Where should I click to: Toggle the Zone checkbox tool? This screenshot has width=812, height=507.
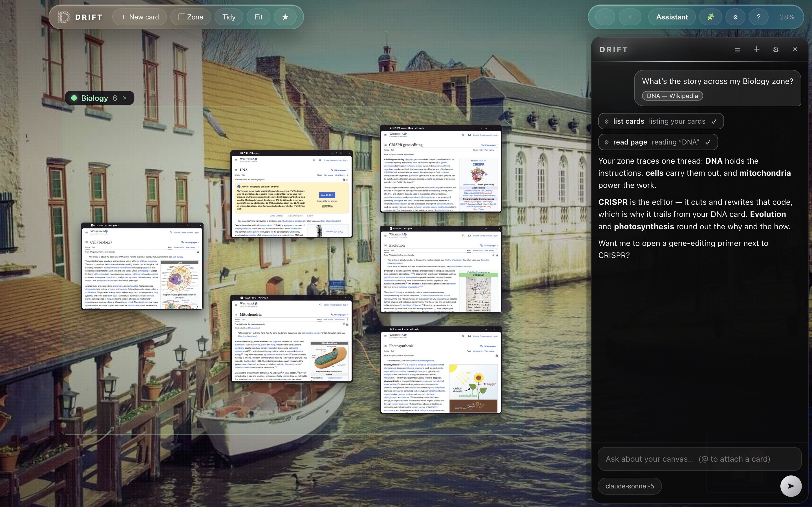pyautogui.click(x=191, y=17)
